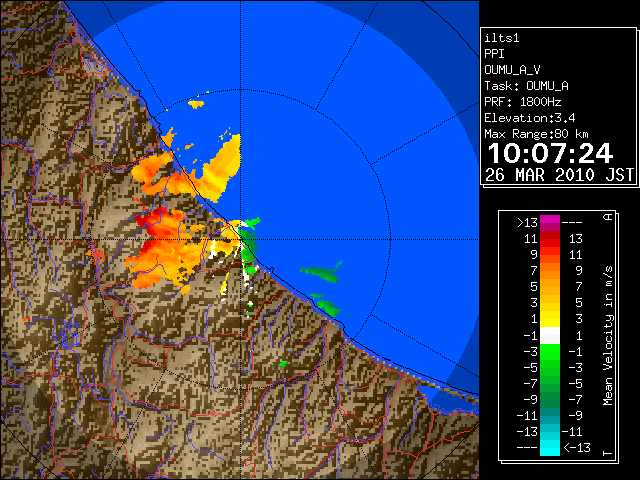Image resolution: width=640 pixels, height=480 pixels.
Task: Click the 'Max Range:80 km' text
Action: tap(536, 134)
